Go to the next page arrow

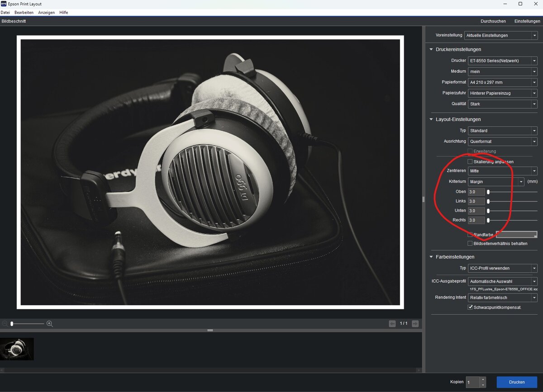click(x=415, y=324)
